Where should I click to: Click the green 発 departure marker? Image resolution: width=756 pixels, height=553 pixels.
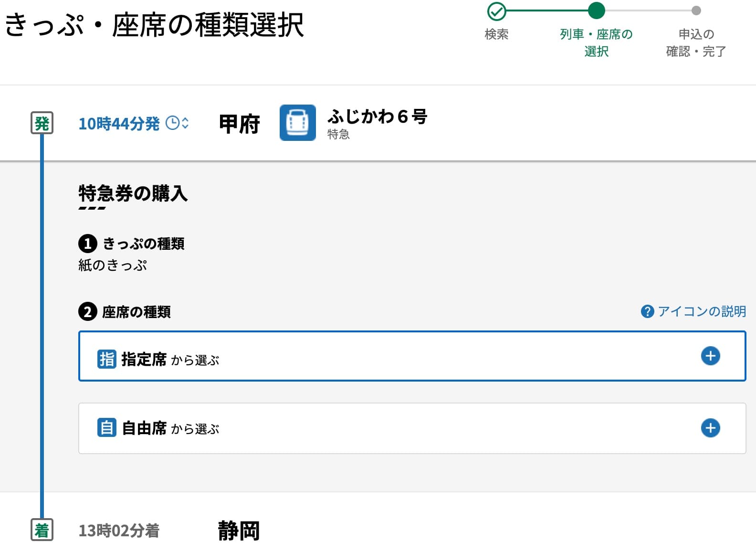pyautogui.click(x=42, y=123)
